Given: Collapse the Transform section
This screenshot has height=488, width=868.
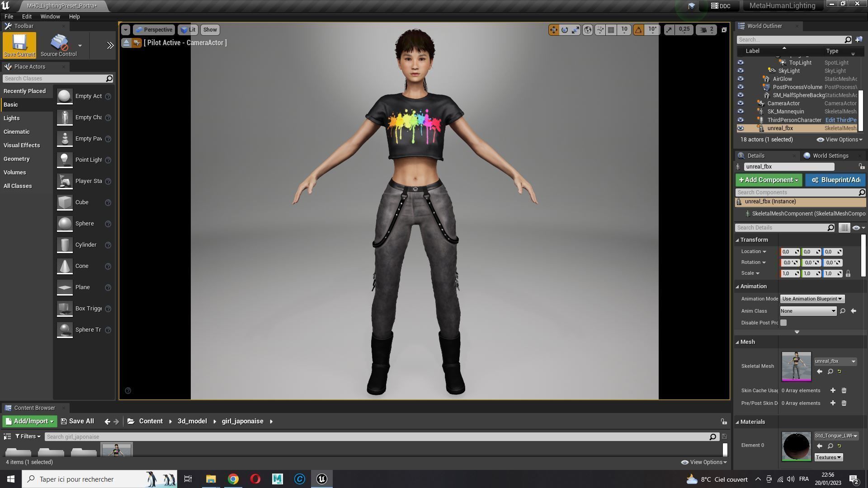Looking at the screenshot, I should 737,240.
